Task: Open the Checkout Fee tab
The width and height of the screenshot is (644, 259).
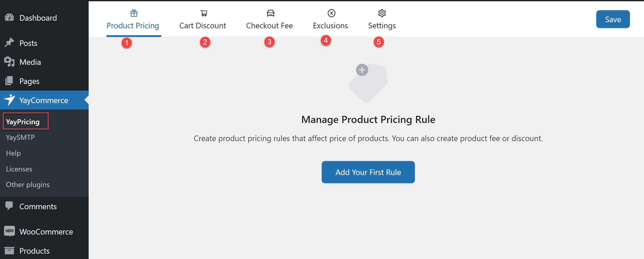Action: point(269,26)
